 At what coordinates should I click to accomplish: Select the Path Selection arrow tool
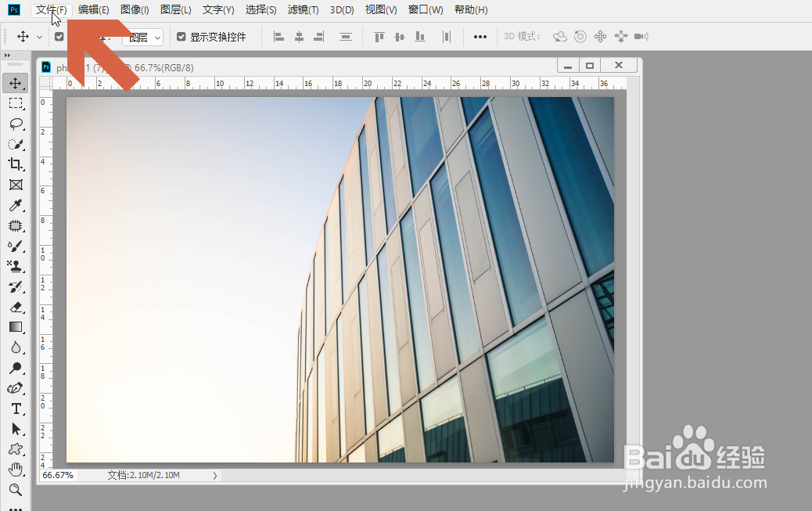(x=16, y=429)
